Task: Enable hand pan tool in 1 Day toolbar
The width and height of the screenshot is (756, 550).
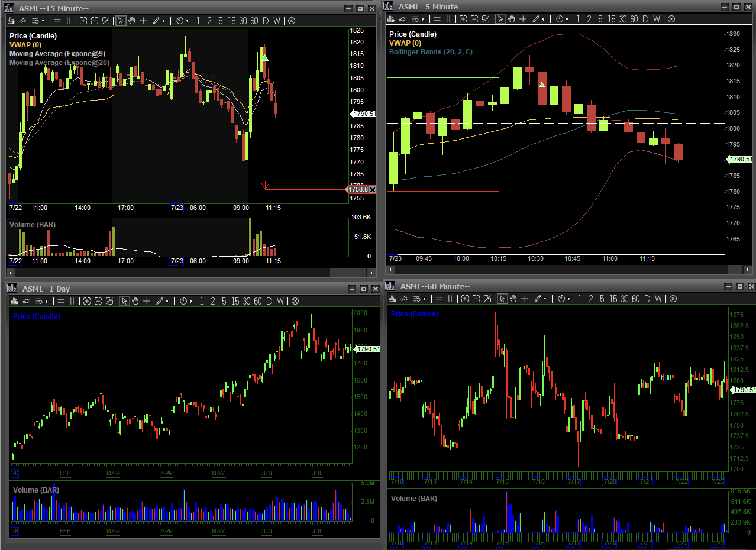Action: (x=135, y=301)
